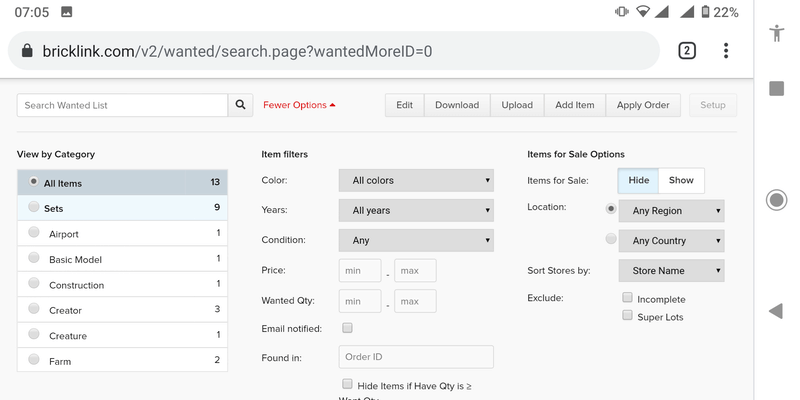Click the magnifying glass search icon

pyautogui.click(x=241, y=105)
